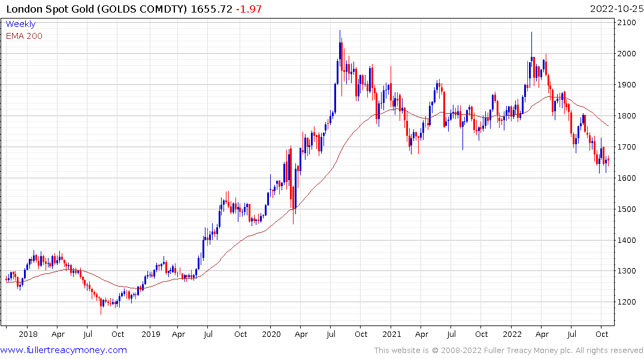Click the www.fullertreacymoney.com link

(64, 350)
